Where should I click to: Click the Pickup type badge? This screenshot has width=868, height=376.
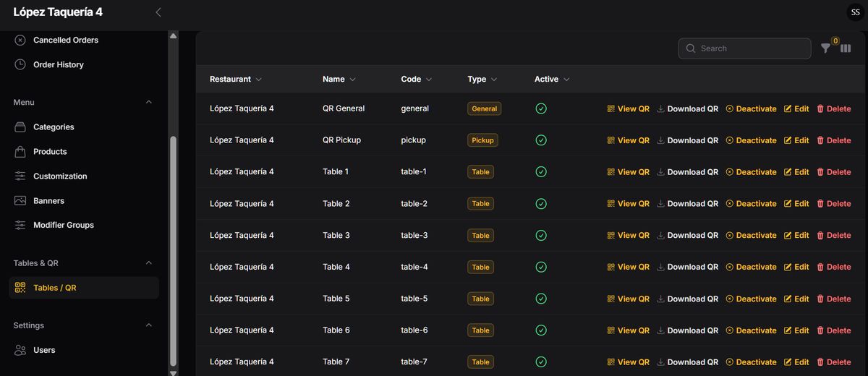(482, 140)
